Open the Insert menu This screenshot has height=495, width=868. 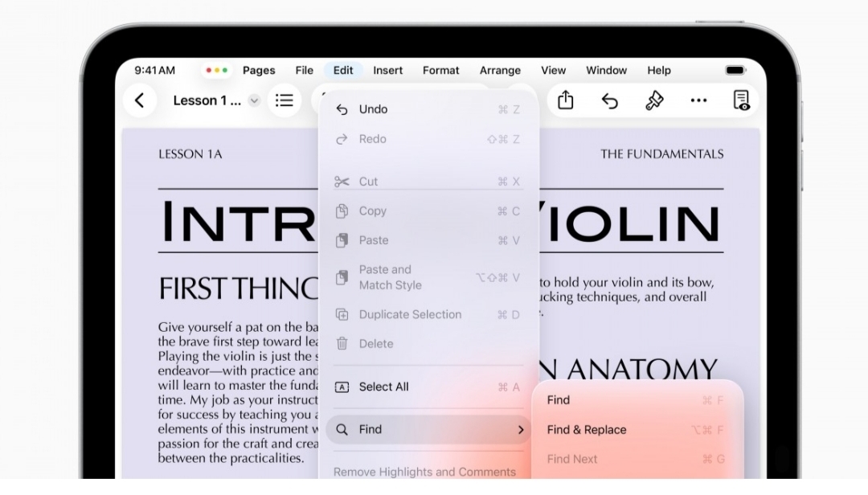pyautogui.click(x=387, y=71)
